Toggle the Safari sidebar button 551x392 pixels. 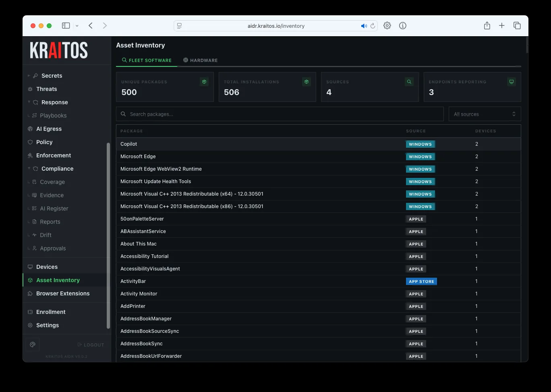tap(66, 26)
